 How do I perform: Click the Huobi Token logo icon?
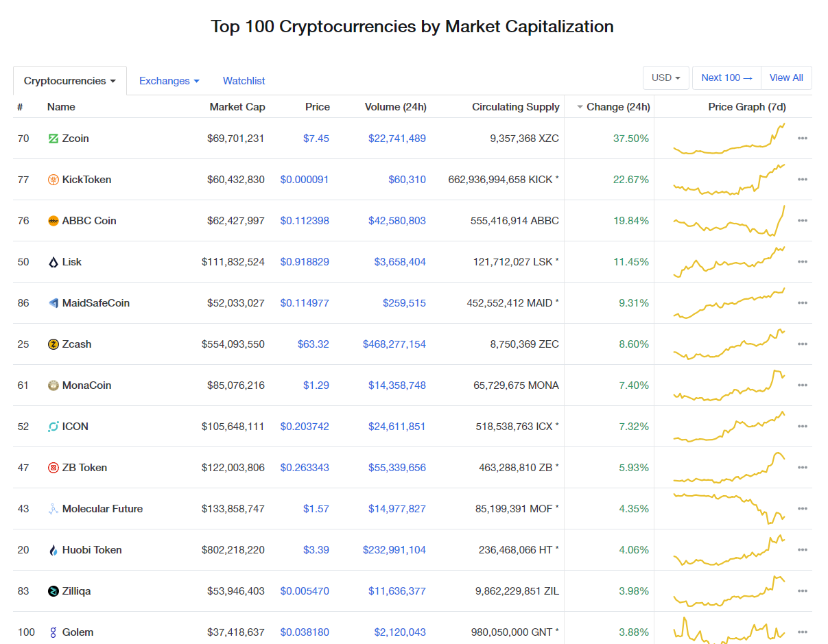(54, 550)
